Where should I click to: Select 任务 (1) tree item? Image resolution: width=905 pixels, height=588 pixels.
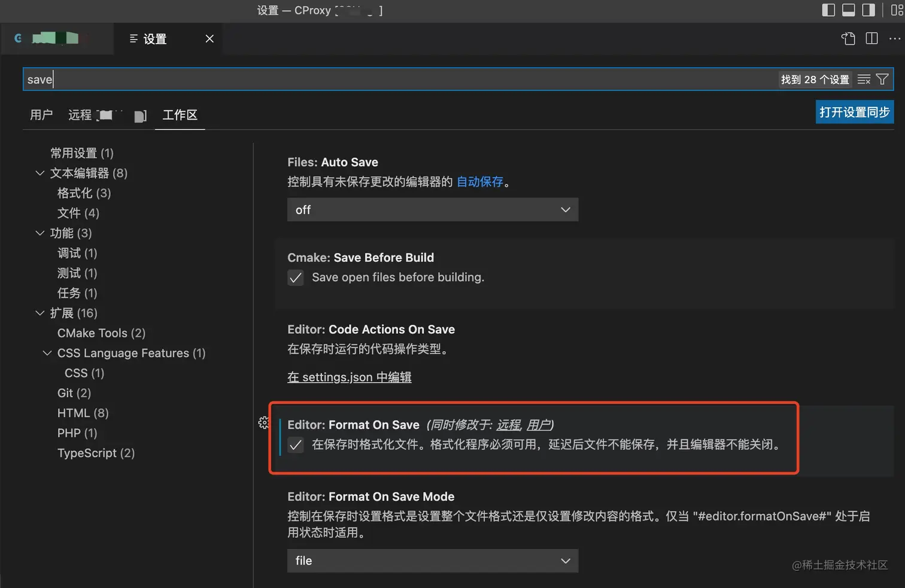(77, 293)
